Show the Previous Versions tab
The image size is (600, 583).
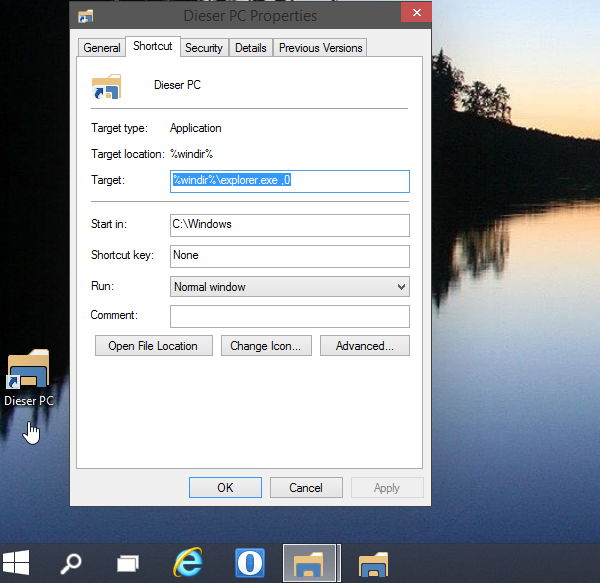(x=320, y=48)
